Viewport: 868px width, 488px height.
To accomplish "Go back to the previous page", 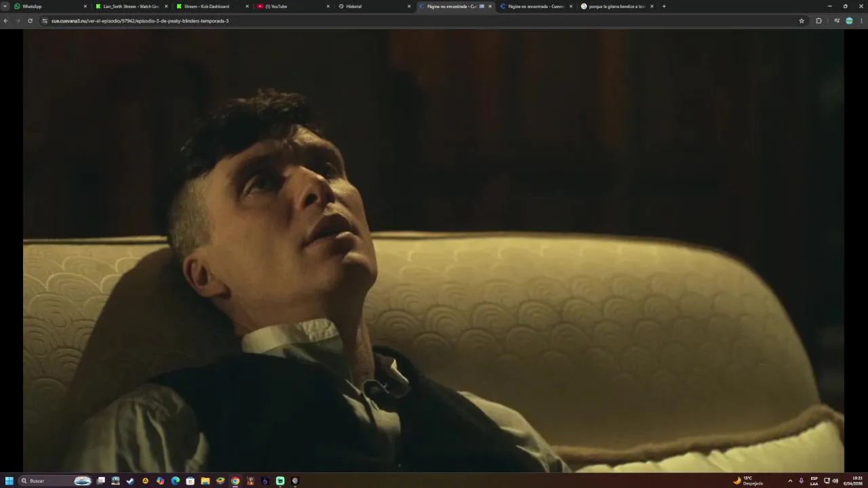I will [x=5, y=21].
